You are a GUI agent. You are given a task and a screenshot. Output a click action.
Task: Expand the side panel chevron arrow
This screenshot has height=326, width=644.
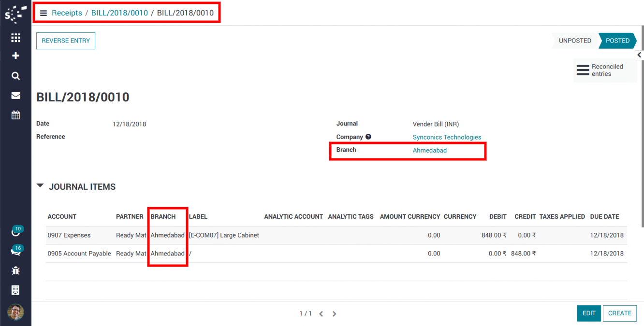639,55
